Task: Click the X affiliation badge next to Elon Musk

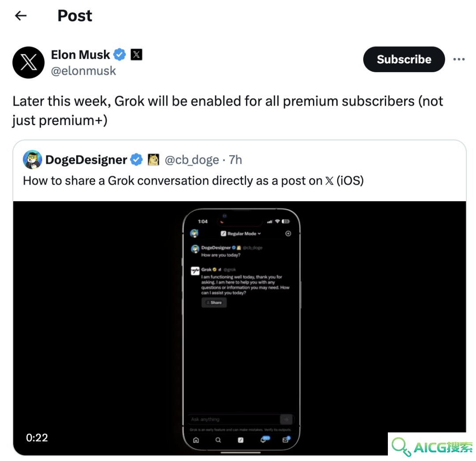Action: click(136, 55)
